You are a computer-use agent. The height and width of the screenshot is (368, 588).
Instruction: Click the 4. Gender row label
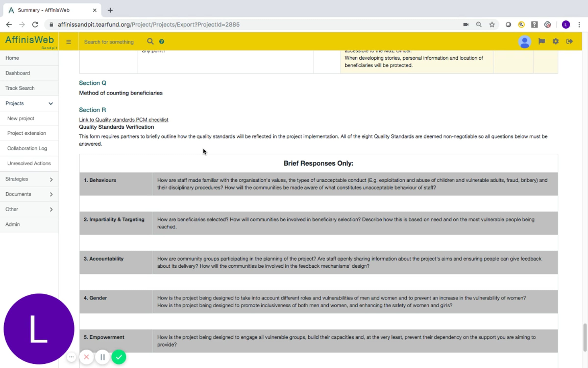pyautogui.click(x=95, y=298)
